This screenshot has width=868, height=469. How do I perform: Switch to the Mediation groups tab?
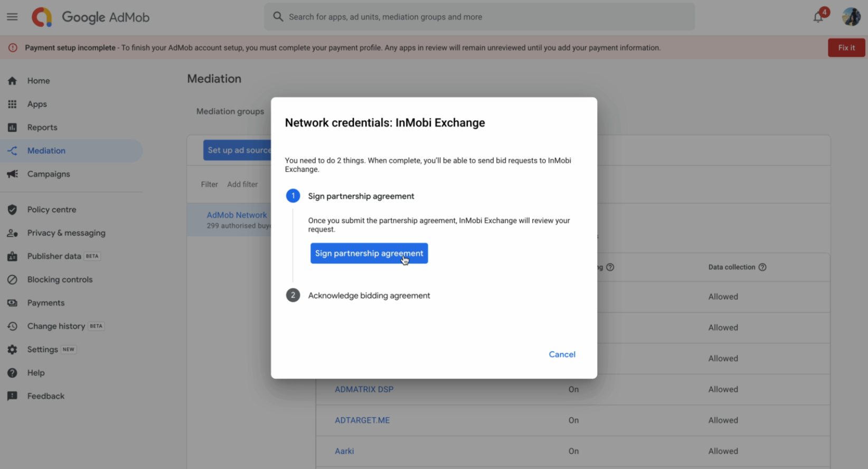pyautogui.click(x=230, y=111)
